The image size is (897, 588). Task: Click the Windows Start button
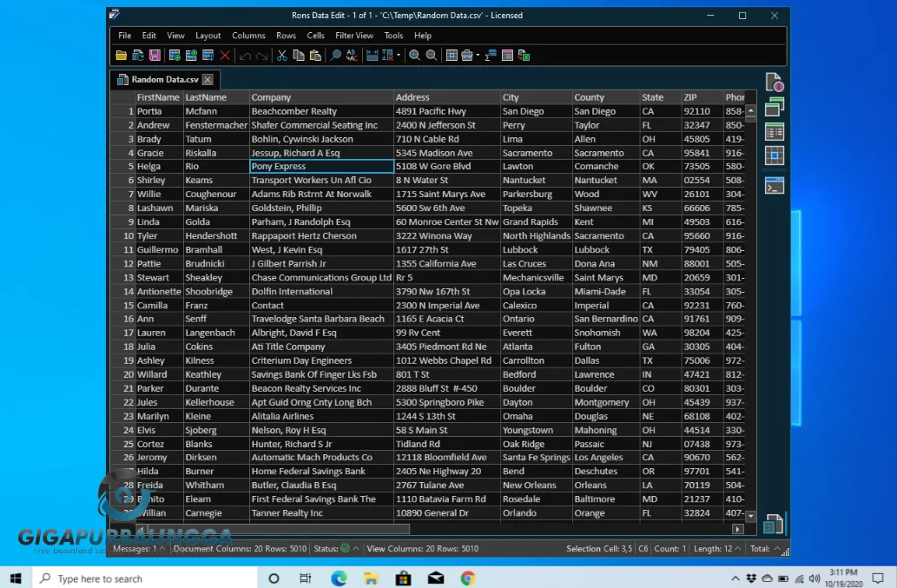coord(16,578)
